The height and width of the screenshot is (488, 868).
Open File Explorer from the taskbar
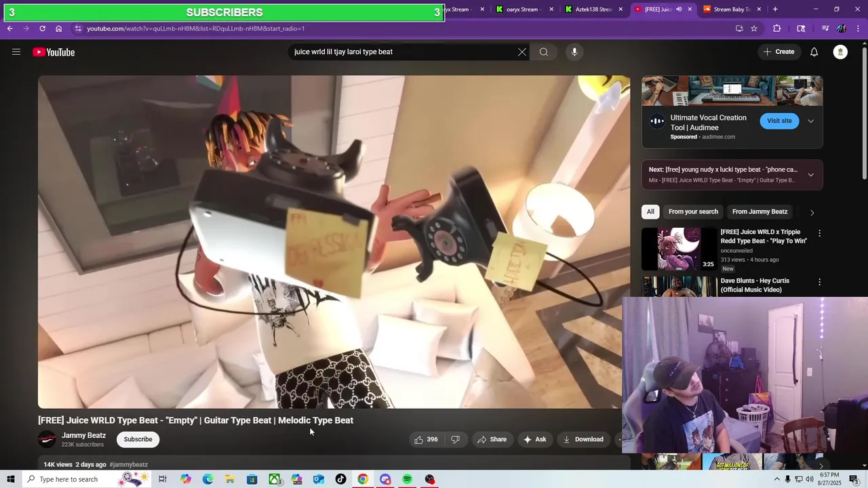click(x=230, y=479)
